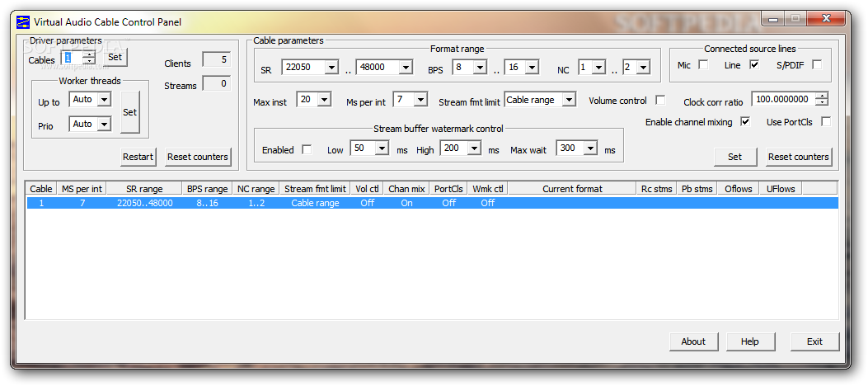868x386 pixels.
Task: Click the Current format column header
Action: tap(572, 189)
